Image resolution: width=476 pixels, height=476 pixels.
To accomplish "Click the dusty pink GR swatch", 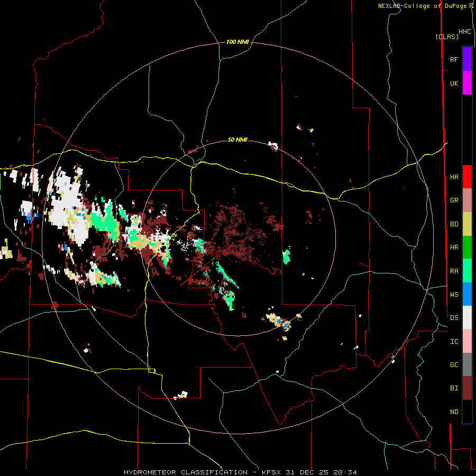I will 467,200.
